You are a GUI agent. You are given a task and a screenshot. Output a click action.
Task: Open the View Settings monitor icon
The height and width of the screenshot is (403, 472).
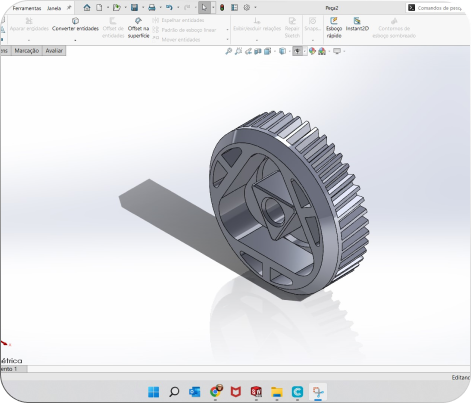(x=337, y=51)
